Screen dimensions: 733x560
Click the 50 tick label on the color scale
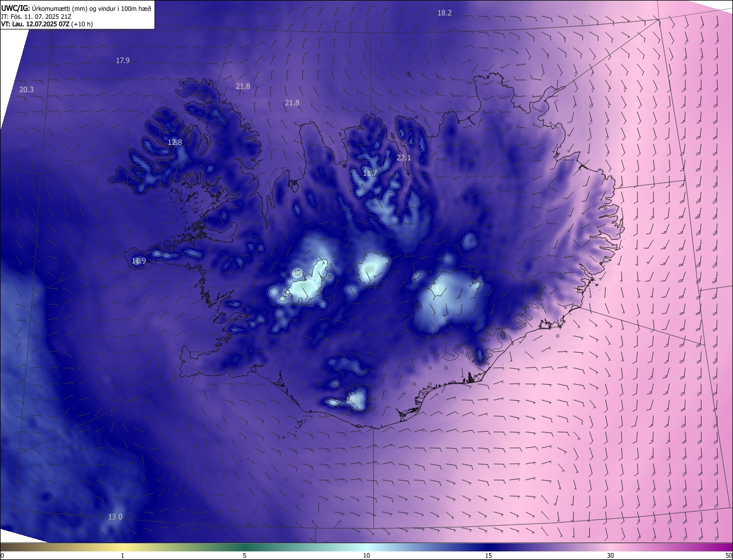[x=728, y=555]
